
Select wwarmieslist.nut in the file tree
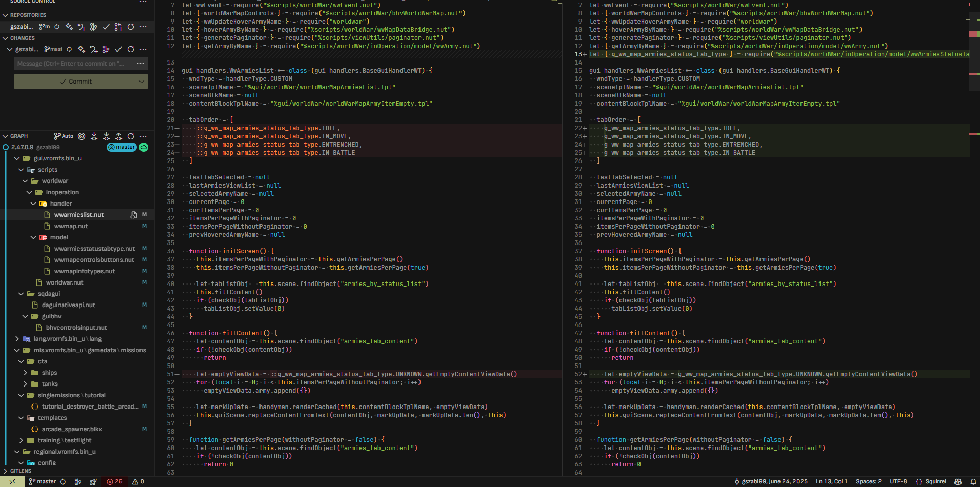pos(79,215)
